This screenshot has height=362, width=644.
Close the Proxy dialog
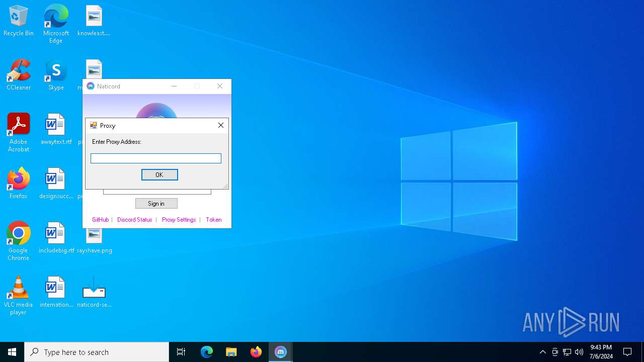coord(221,125)
